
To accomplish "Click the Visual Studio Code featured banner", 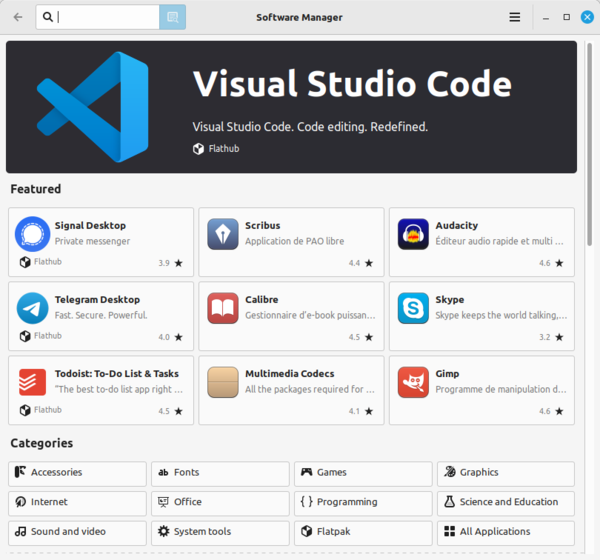I will (x=291, y=106).
